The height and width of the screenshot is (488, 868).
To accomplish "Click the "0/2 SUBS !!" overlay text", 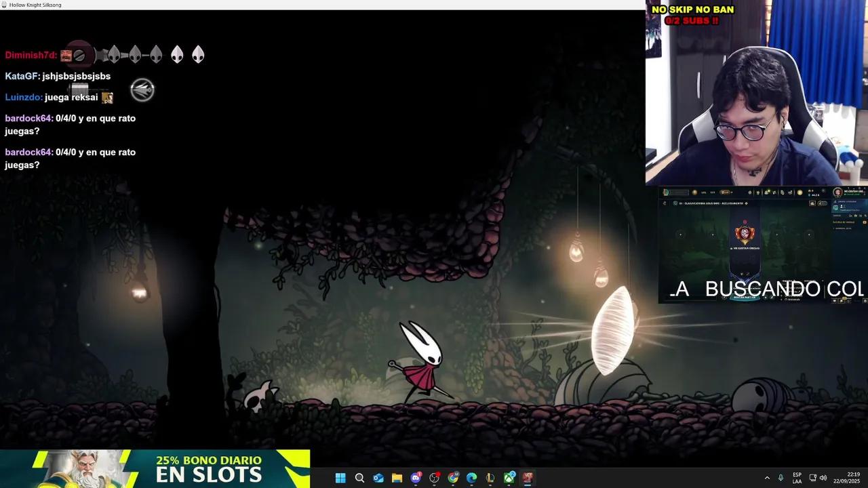I will pyautogui.click(x=692, y=21).
